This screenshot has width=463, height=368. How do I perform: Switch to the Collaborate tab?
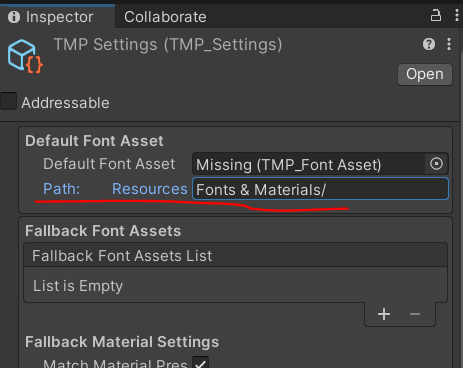[x=165, y=17]
